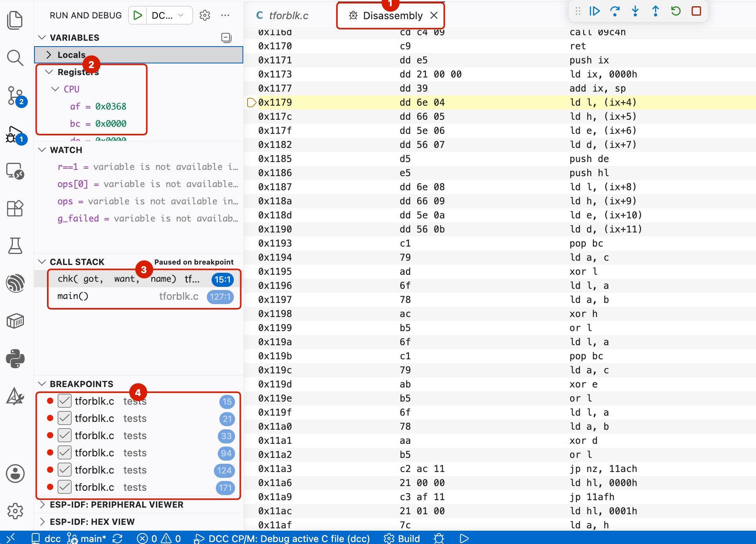Click the dcc project in status bar
Viewport: 756px width, 544px height.
[x=46, y=539]
